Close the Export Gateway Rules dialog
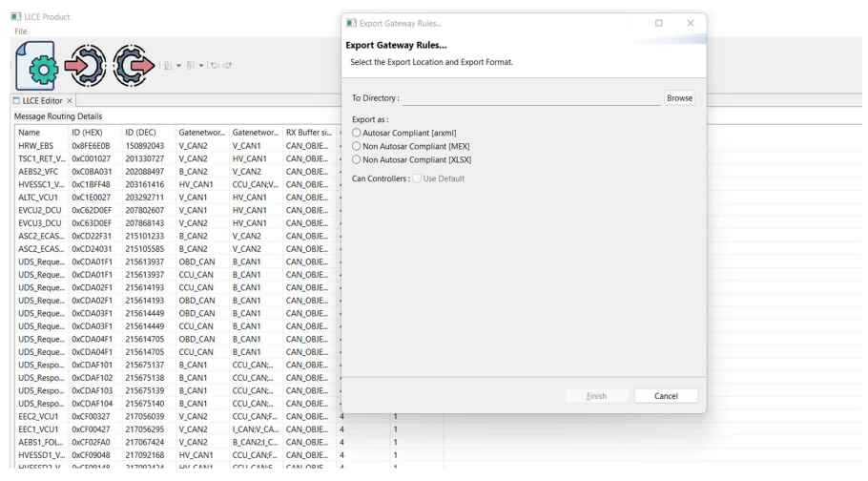The width and height of the screenshot is (868, 481). tap(691, 23)
